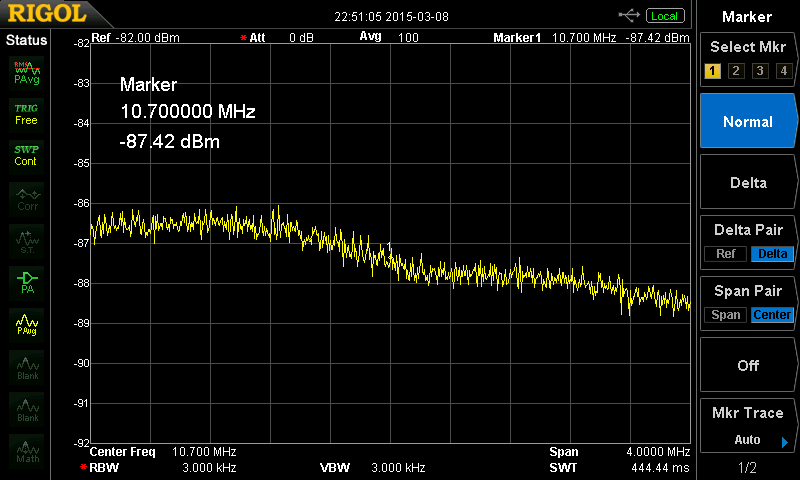Select marker 2
The image size is (800, 480).
coord(736,71)
